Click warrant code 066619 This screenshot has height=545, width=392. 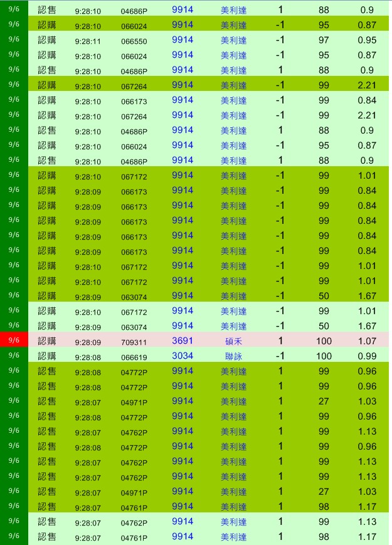tap(134, 357)
